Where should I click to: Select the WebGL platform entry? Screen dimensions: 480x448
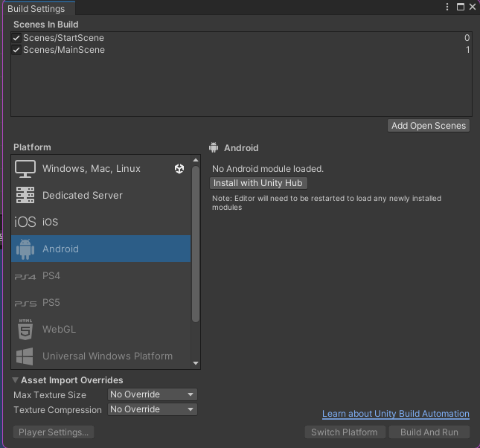(x=100, y=329)
